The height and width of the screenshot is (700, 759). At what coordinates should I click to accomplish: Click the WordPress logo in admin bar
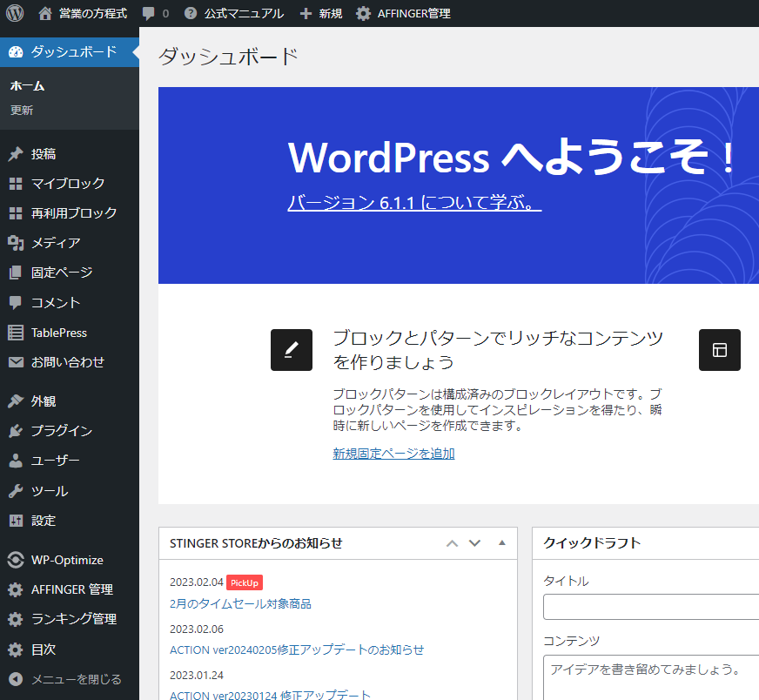[15, 13]
